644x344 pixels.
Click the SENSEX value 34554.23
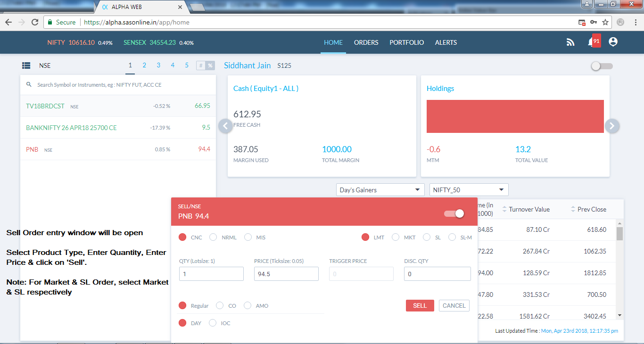[x=163, y=42]
